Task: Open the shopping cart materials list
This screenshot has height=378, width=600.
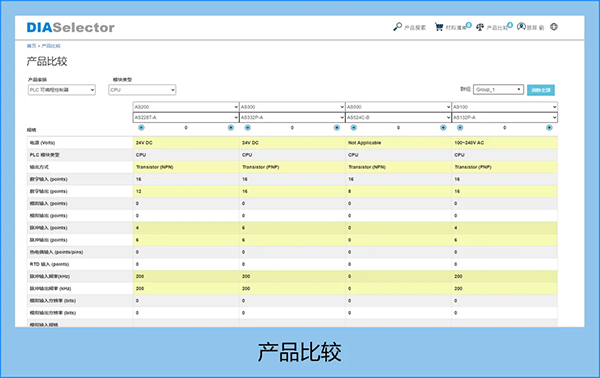Action: (439, 27)
